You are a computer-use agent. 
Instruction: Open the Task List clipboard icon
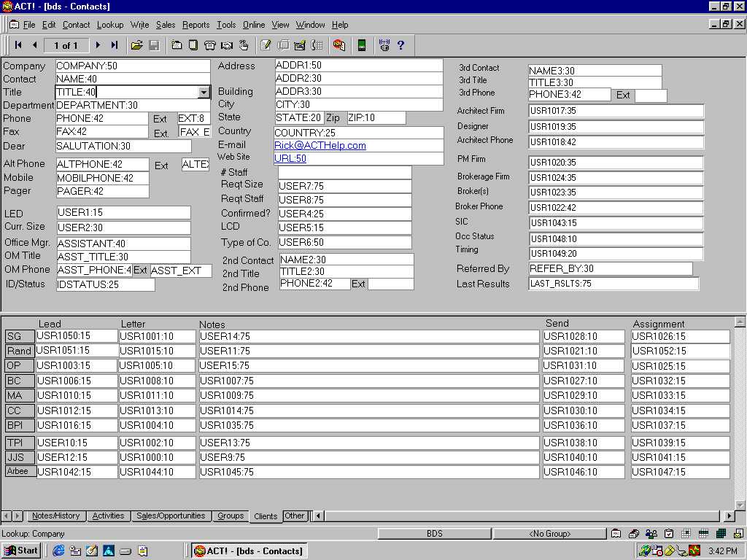668,534
